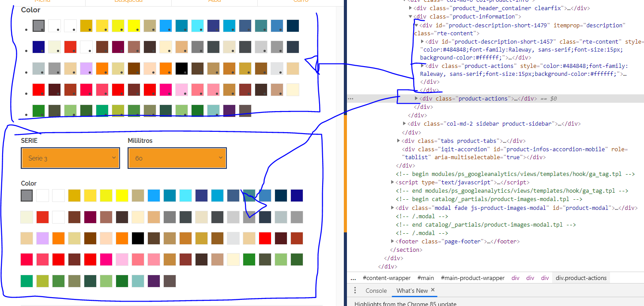The height and width of the screenshot is (306, 644).
Task: Switch to the Console drawer tab
Action: (x=376, y=291)
